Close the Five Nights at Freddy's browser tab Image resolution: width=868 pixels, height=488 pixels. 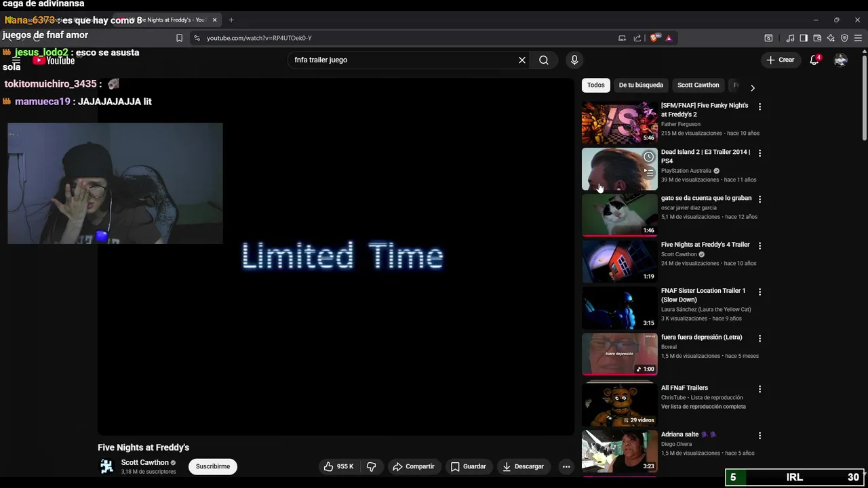pos(215,20)
